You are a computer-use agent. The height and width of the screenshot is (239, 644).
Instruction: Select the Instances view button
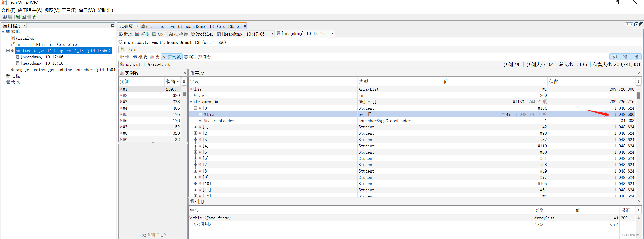coord(172,57)
